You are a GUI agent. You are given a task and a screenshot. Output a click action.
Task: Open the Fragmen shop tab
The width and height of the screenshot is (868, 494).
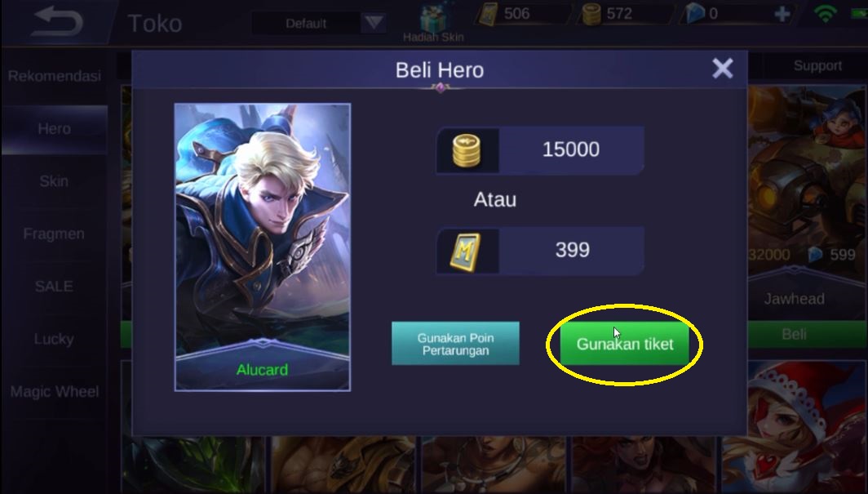54,234
